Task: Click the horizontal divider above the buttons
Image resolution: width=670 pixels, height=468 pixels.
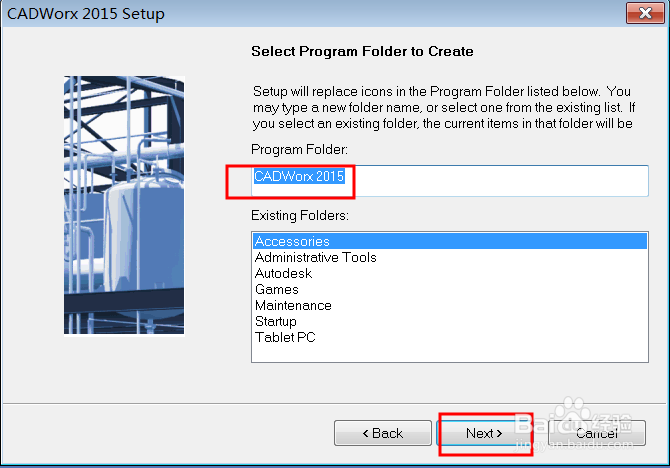Action: coord(335,402)
